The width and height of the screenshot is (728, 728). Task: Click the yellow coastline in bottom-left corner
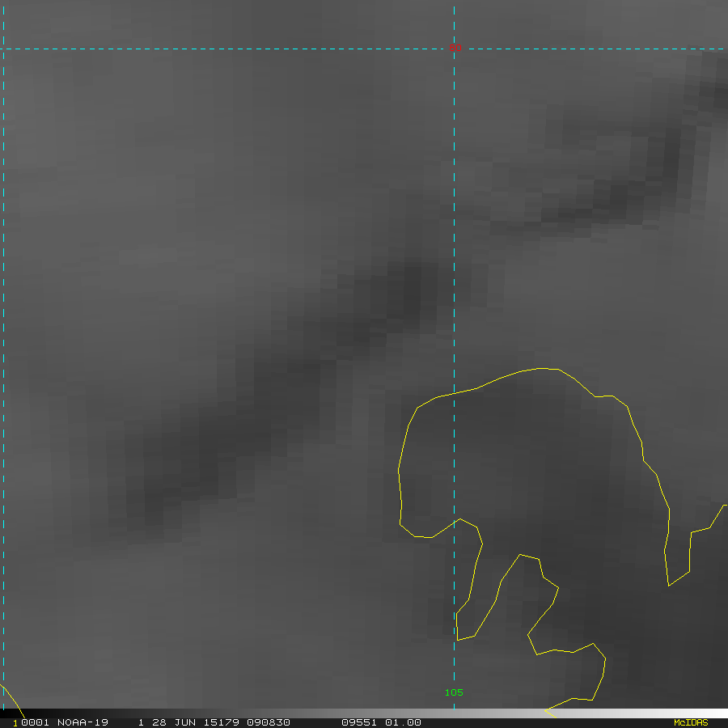tap(12, 698)
